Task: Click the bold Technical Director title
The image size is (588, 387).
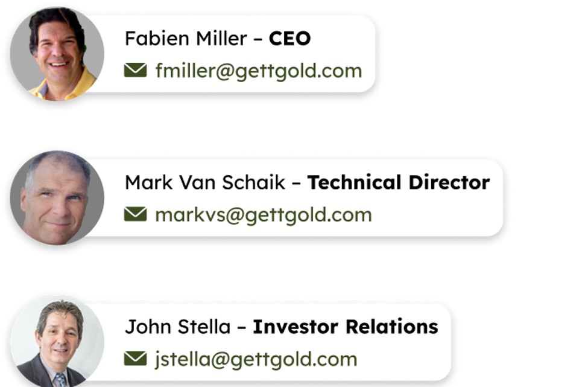Action: (398, 182)
